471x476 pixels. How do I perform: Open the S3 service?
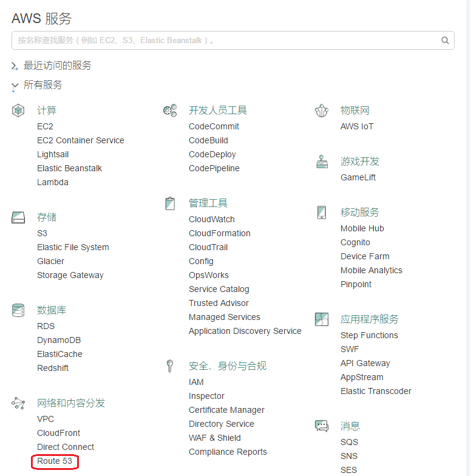(x=42, y=233)
